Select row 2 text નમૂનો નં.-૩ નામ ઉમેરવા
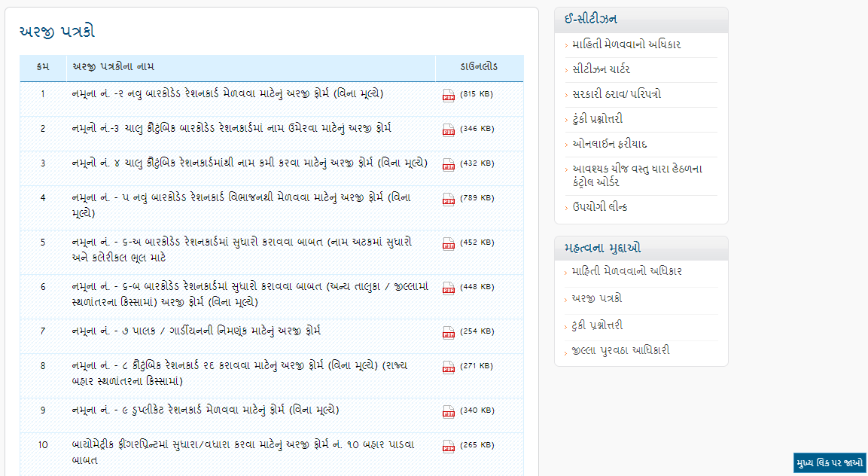Screen dimensions: 868x476 click(231, 129)
